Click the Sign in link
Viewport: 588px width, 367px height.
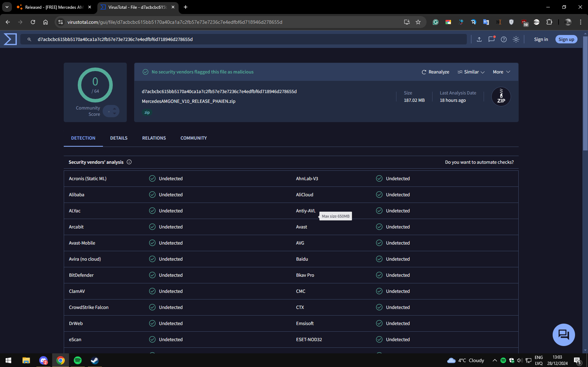click(x=541, y=40)
